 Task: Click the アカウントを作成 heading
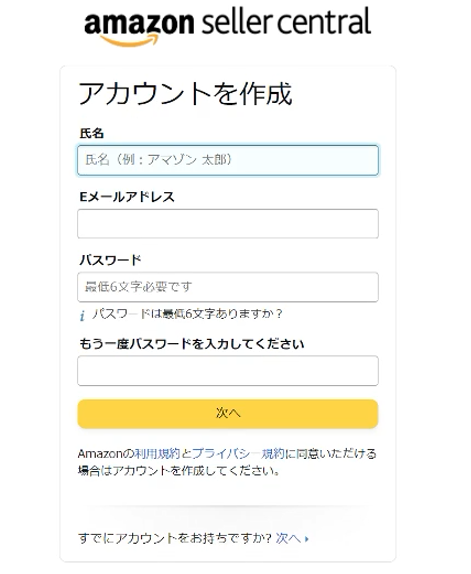[x=186, y=94]
